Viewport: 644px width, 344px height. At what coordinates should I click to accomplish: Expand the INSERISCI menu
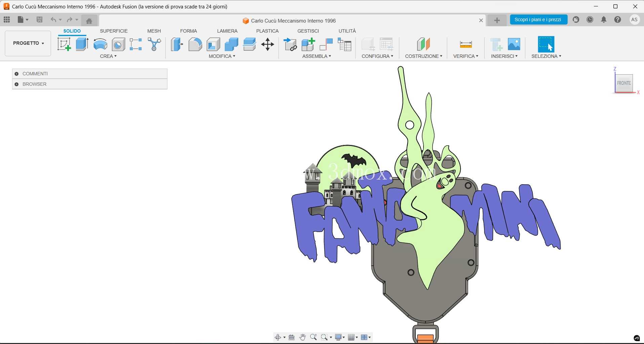504,56
